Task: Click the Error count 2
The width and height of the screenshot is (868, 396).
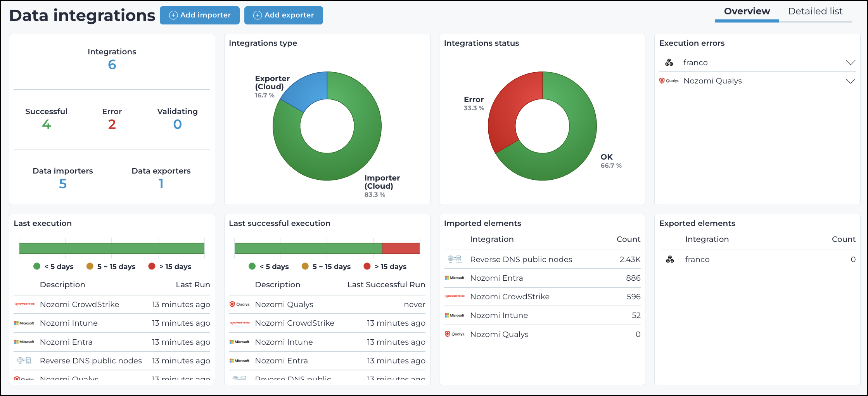Action: pos(112,124)
